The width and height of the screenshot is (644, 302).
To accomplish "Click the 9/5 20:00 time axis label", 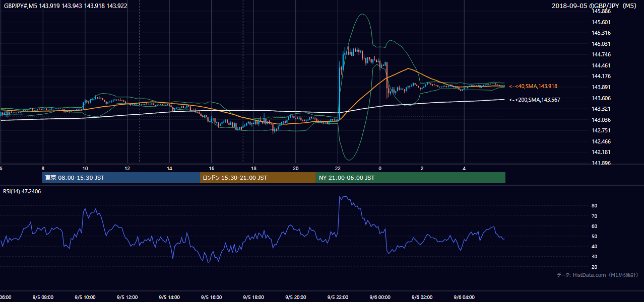I will (x=295, y=297).
